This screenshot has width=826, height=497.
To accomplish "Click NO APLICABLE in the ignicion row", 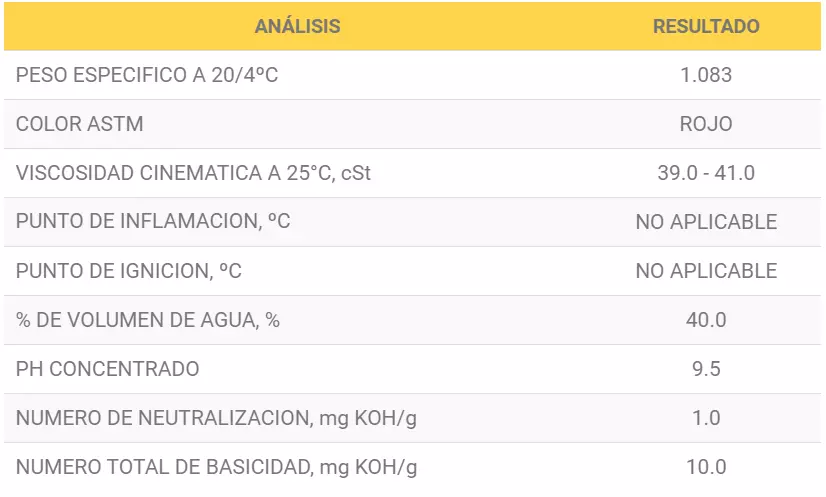I will point(706,271).
